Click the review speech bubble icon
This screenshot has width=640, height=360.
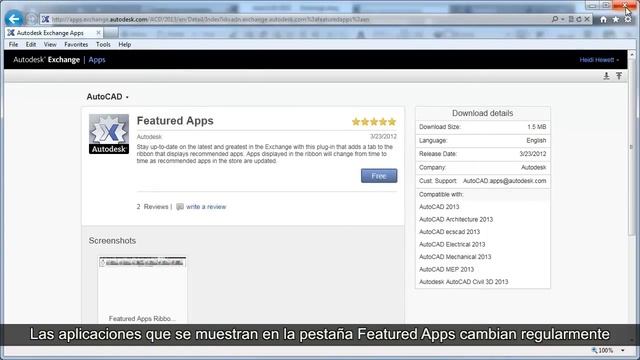click(180, 207)
